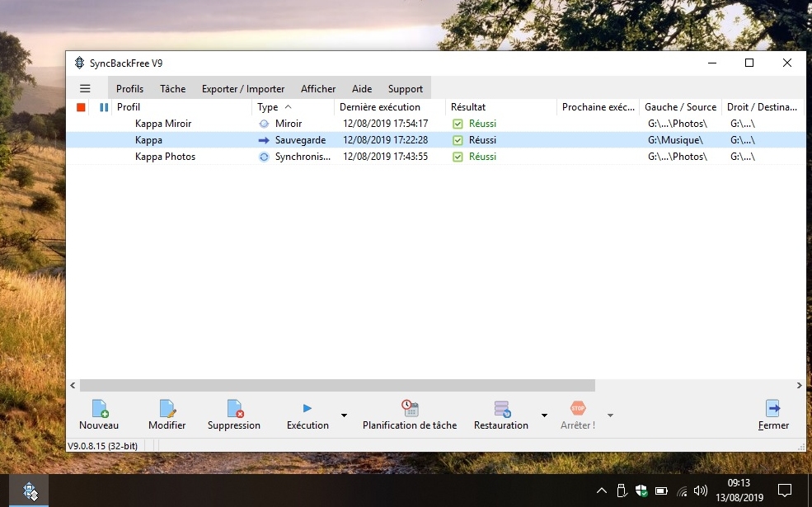
Task: Click the Miroir type icon
Action: (264, 124)
